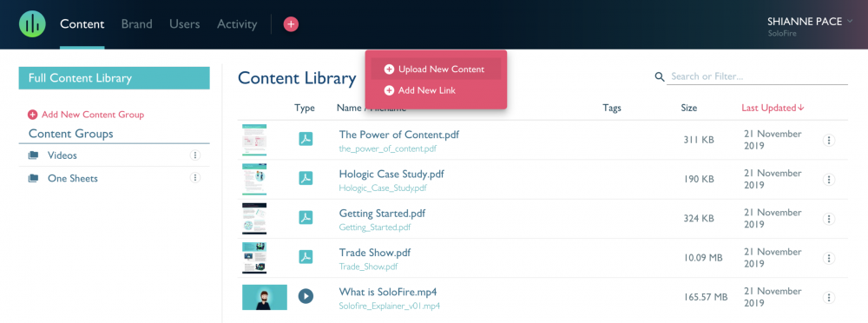Open The Power of Content.pdf title

point(399,135)
